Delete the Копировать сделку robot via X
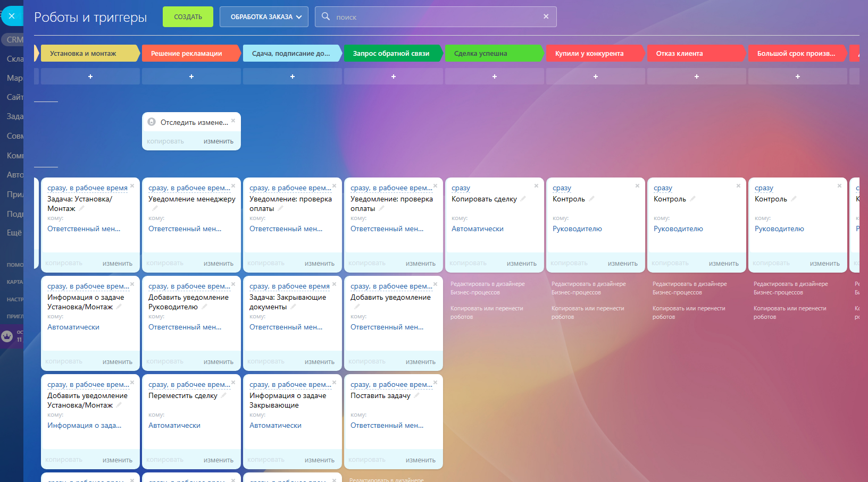The image size is (868, 482). coord(536,185)
